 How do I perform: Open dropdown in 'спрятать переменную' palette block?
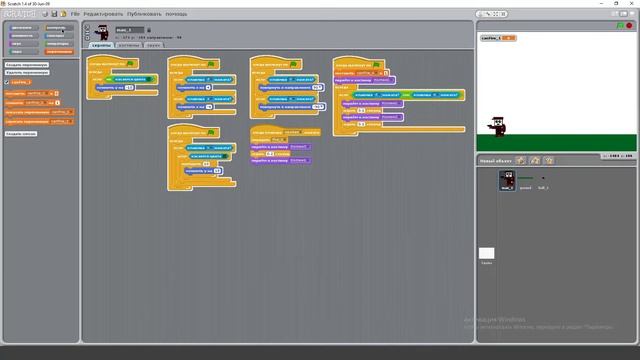tap(62, 121)
